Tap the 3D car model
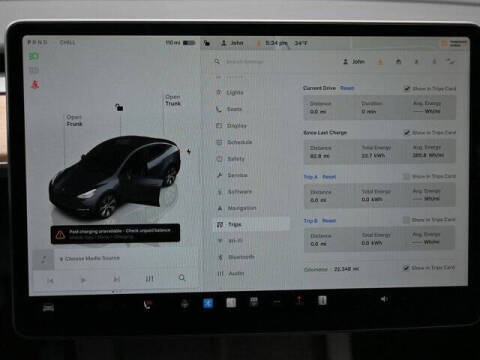The image size is (480, 360). point(115,177)
